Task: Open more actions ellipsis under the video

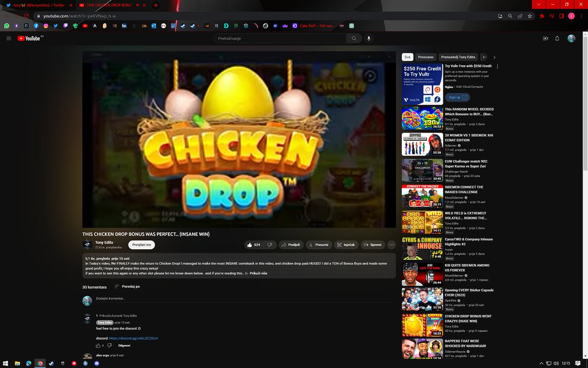Action: pos(391,244)
